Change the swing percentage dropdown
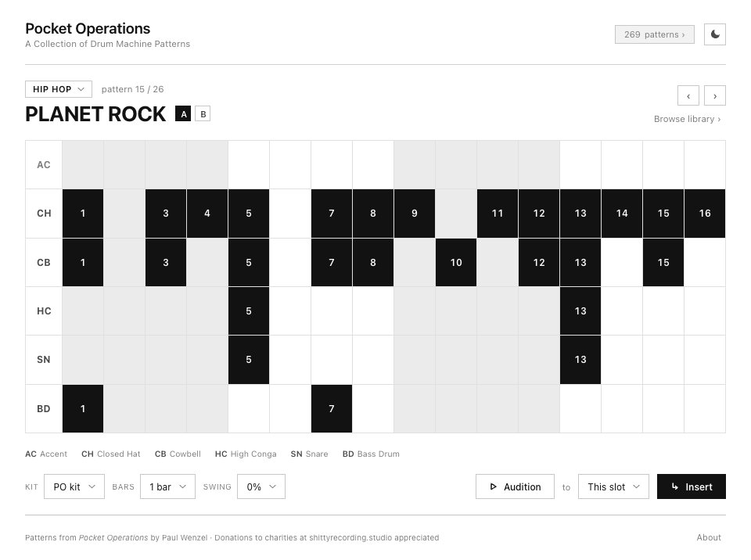This screenshot has height=560, width=751. pos(261,486)
